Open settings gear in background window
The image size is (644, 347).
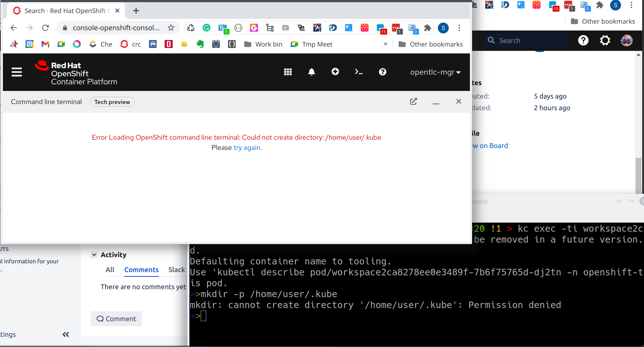coord(605,40)
